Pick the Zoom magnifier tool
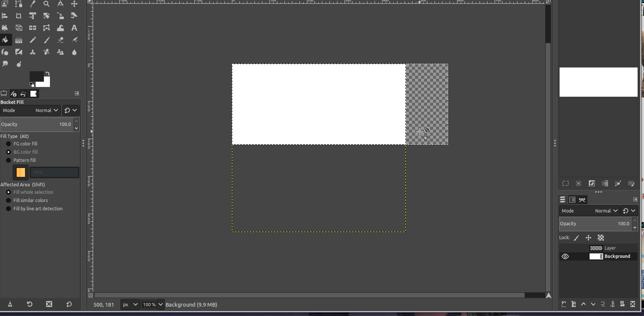 (47, 4)
